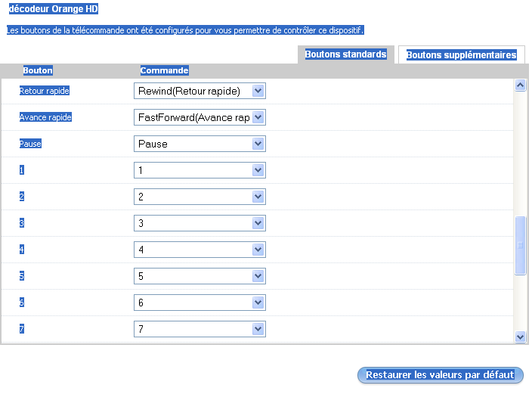Select the Retour rapide row label
The height and width of the screenshot is (416, 532).
[44, 91]
